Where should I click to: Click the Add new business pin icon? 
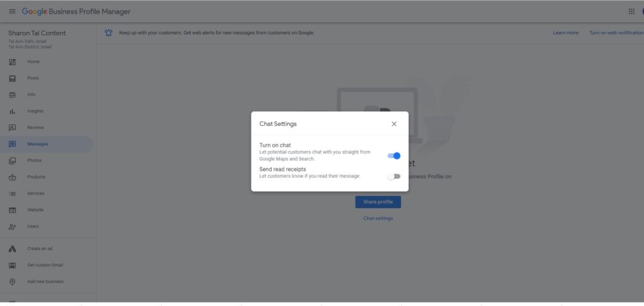13,281
